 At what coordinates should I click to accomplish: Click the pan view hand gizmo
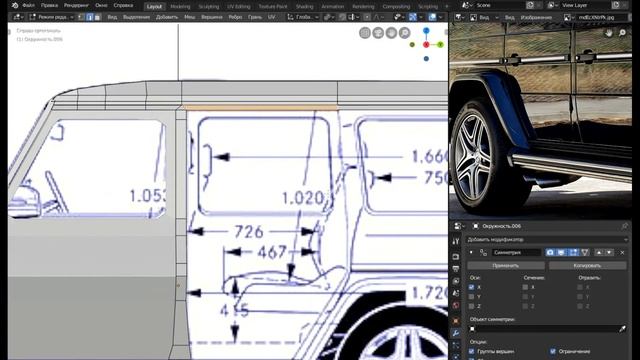click(x=391, y=33)
